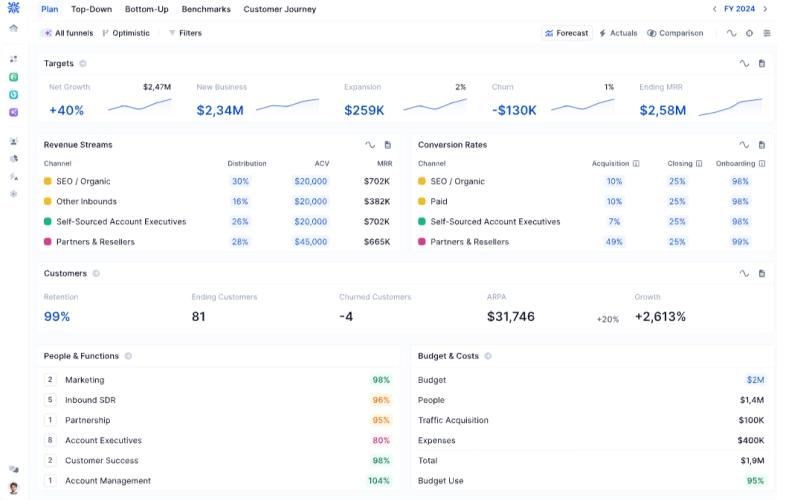Show chart view for Conversion Rates
Viewport: 800px width, 500px height.
744,145
